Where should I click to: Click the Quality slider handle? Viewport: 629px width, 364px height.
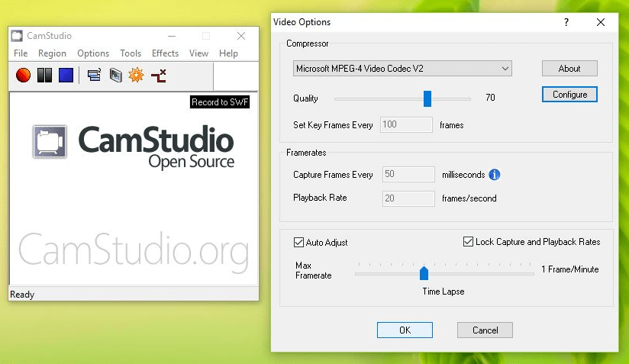[427, 98]
